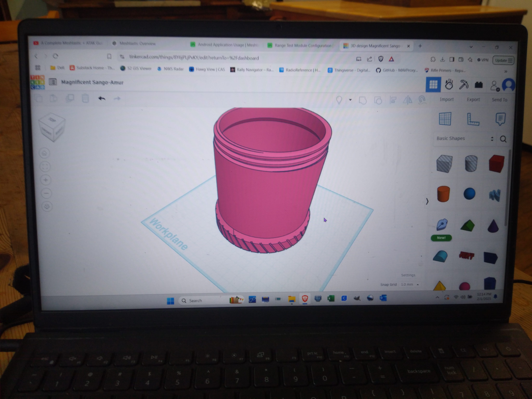The width and height of the screenshot is (532, 399).
Task: Open the lightbulb visibility dropdown arrow
Action: 350,100
